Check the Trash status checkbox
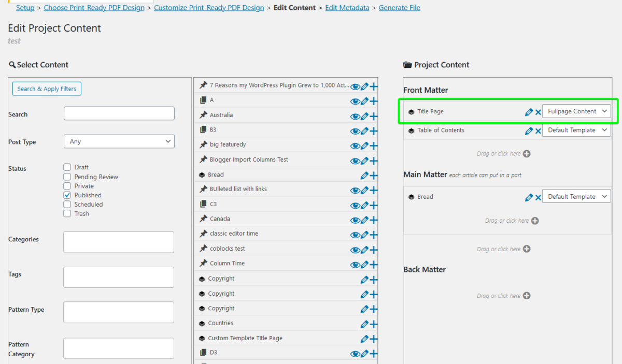This screenshot has width=622, height=364. pyautogui.click(x=67, y=213)
